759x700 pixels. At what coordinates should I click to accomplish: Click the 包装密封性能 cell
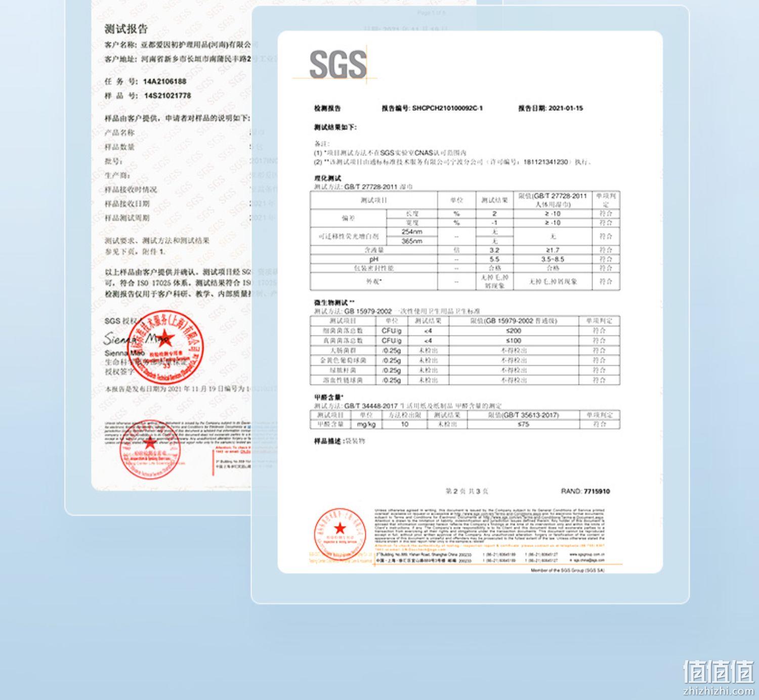(x=374, y=268)
